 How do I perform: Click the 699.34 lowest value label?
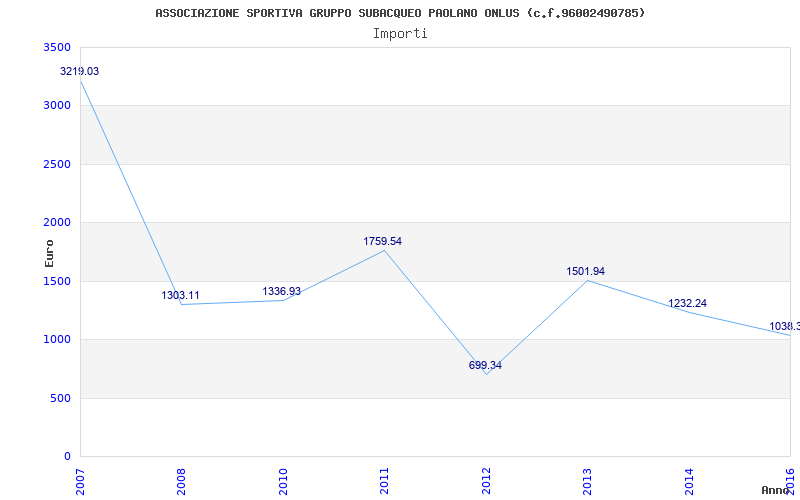point(485,365)
